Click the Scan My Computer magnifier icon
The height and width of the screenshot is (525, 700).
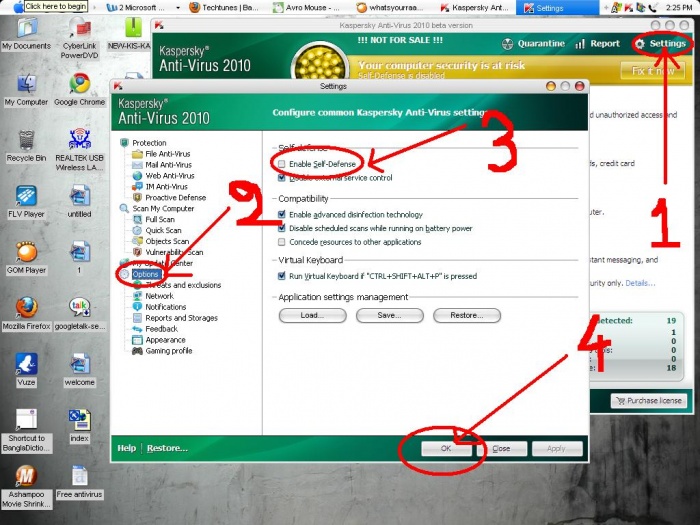(124, 208)
